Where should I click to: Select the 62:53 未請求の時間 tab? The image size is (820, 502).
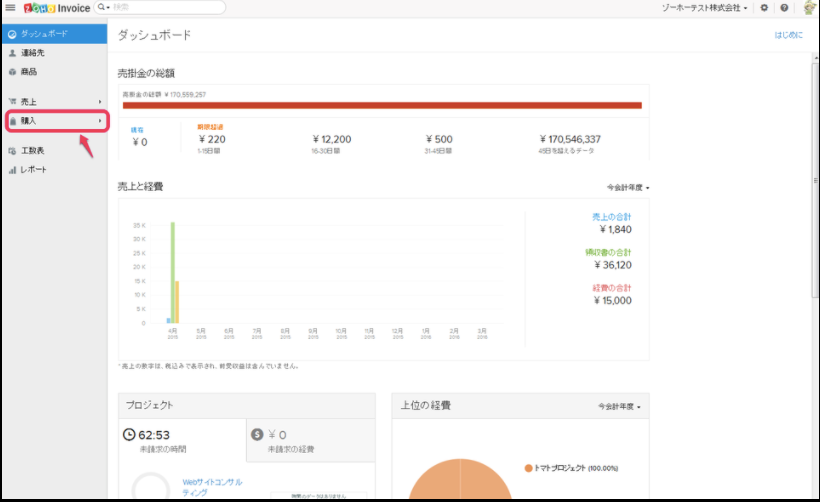tap(183, 440)
